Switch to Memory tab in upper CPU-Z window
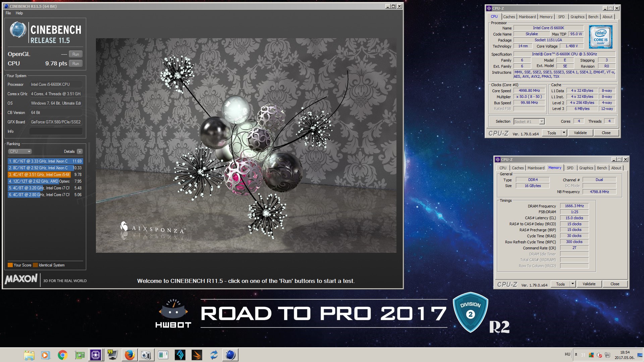 (546, 17)
